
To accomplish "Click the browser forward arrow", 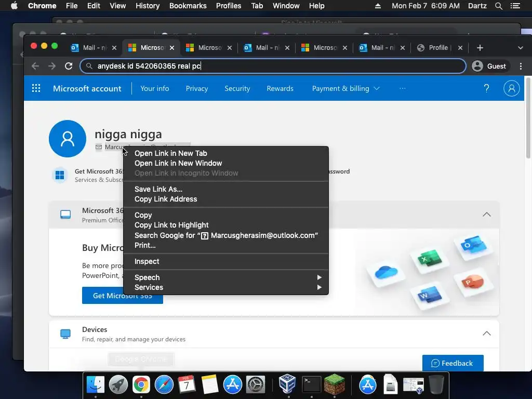I will (x=52, y=66).
